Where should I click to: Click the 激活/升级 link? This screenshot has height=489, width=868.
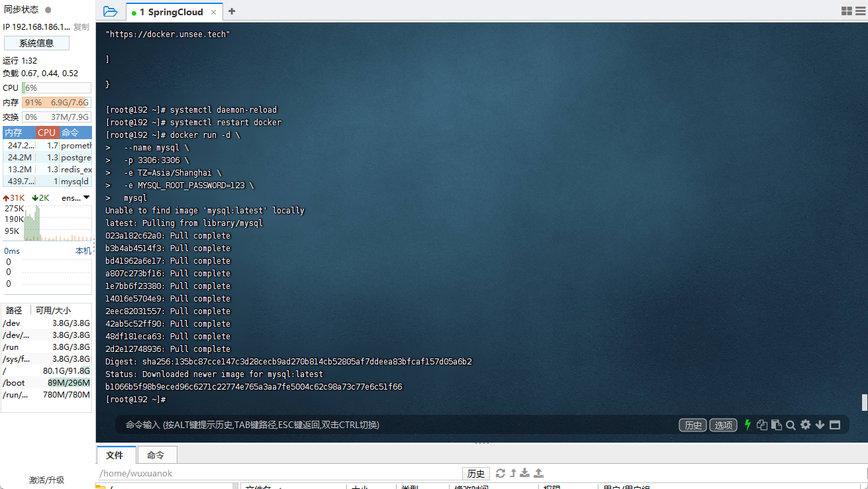click(x=46, y=480)
